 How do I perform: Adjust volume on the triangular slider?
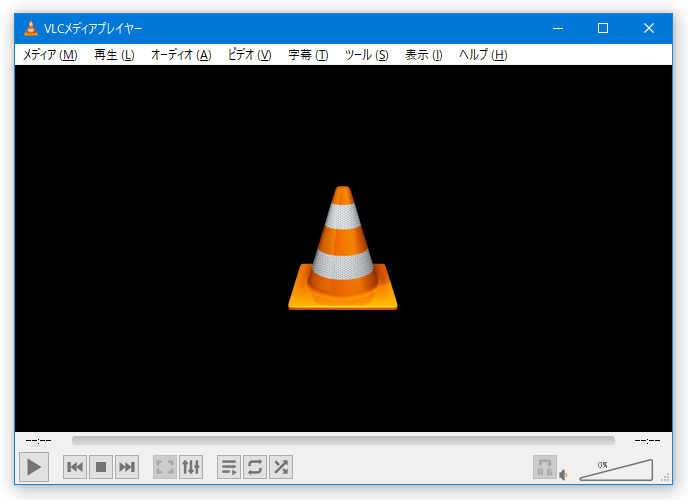[616, 470]
